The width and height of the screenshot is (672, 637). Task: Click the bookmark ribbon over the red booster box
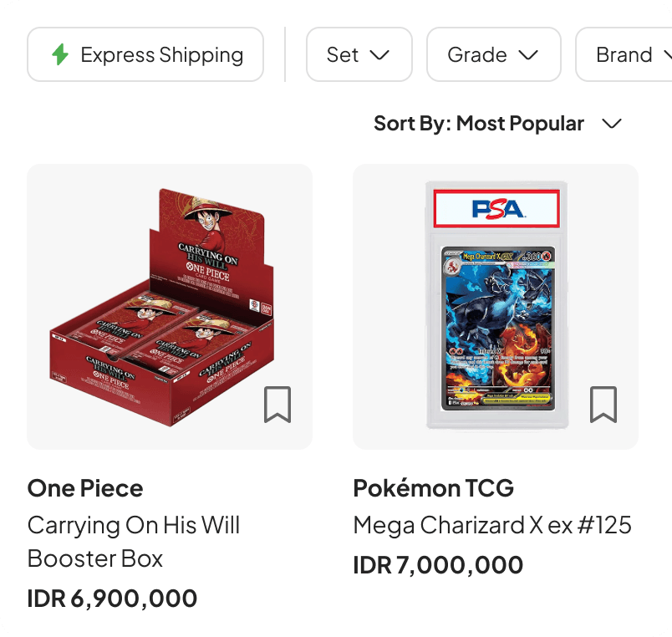pos(278,405)
